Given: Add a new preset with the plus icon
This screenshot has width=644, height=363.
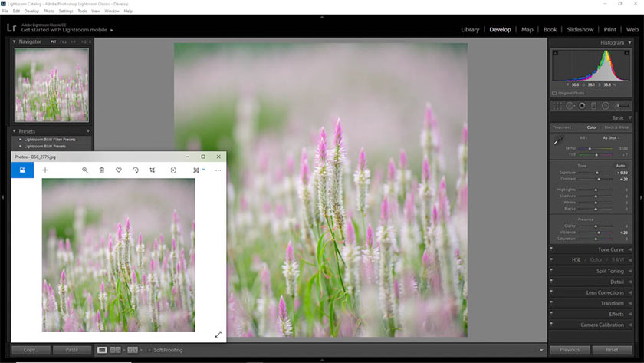Looking at the screenshot, I should pos(88,131).
